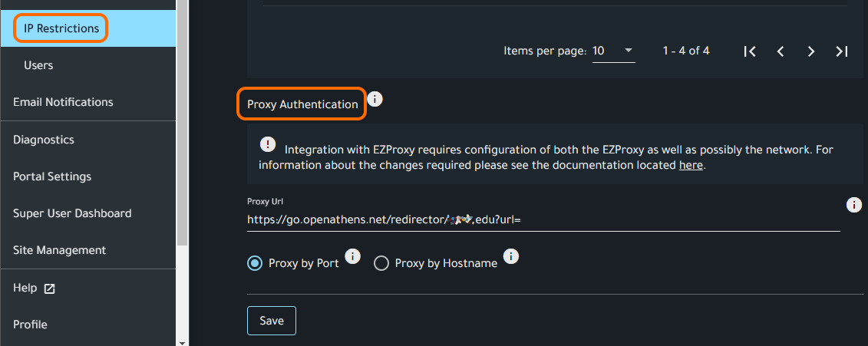Click info icon next to Proxy by Port
The height and width of the screenshot is (346, 868).
click(x=352, y=256)
